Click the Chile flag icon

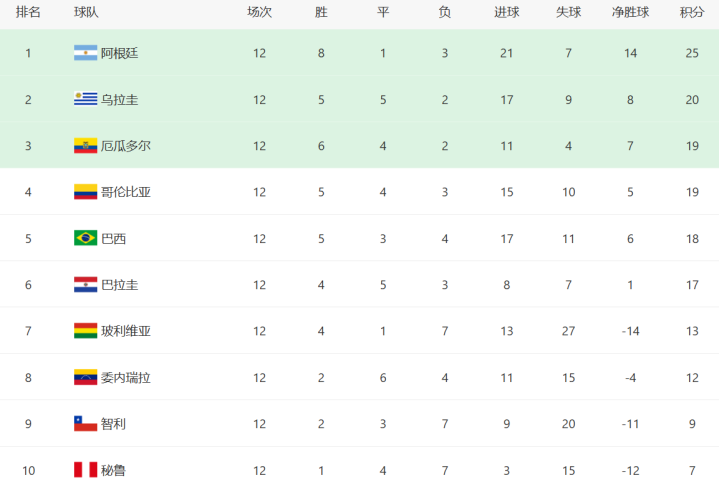pos(85,424)
